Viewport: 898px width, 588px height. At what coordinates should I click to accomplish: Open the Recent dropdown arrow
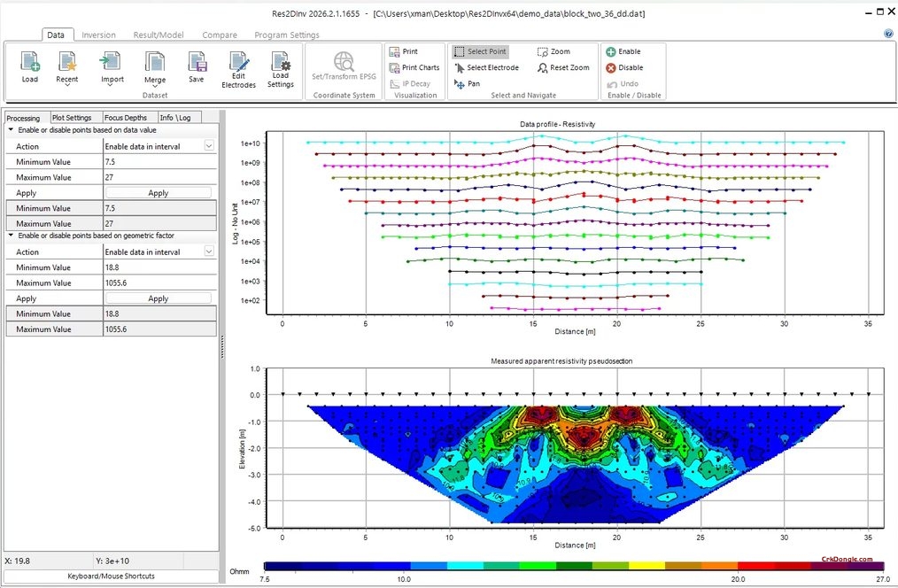pyautogui.click(x=67, y=85)
